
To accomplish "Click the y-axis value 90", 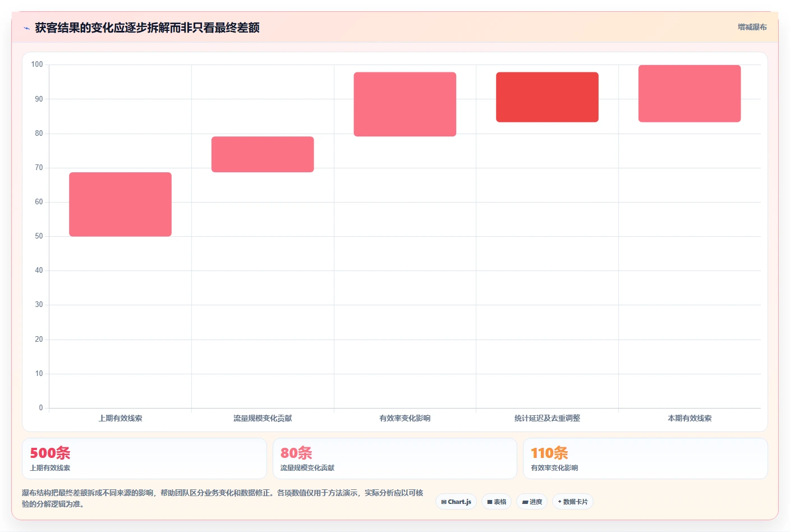I will point(39,99).
